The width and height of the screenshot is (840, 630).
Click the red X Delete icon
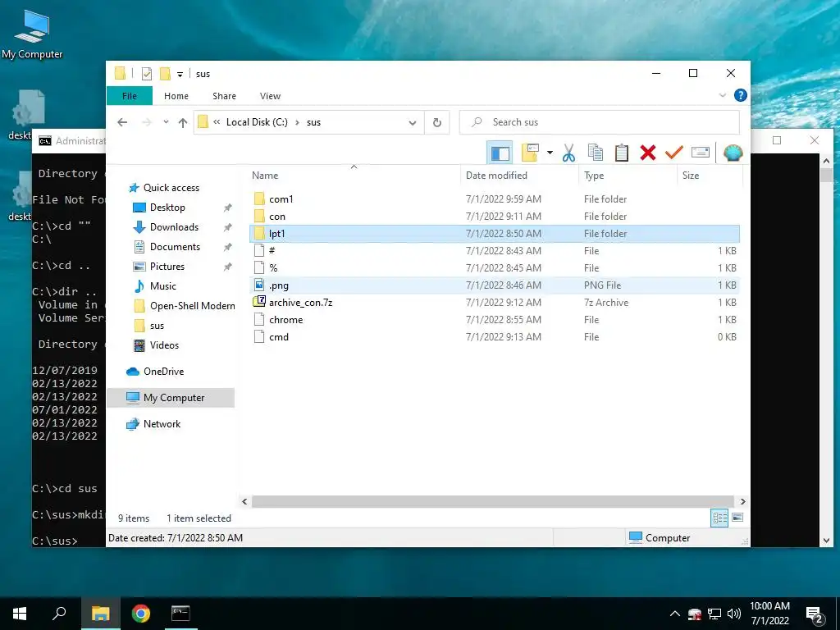click(x=648, y=153)
